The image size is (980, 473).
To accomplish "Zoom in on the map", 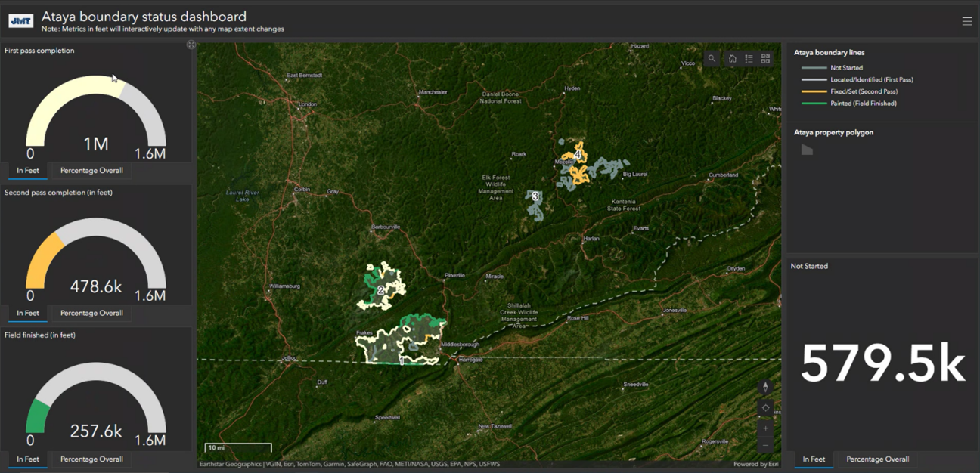I will (765, 428).
